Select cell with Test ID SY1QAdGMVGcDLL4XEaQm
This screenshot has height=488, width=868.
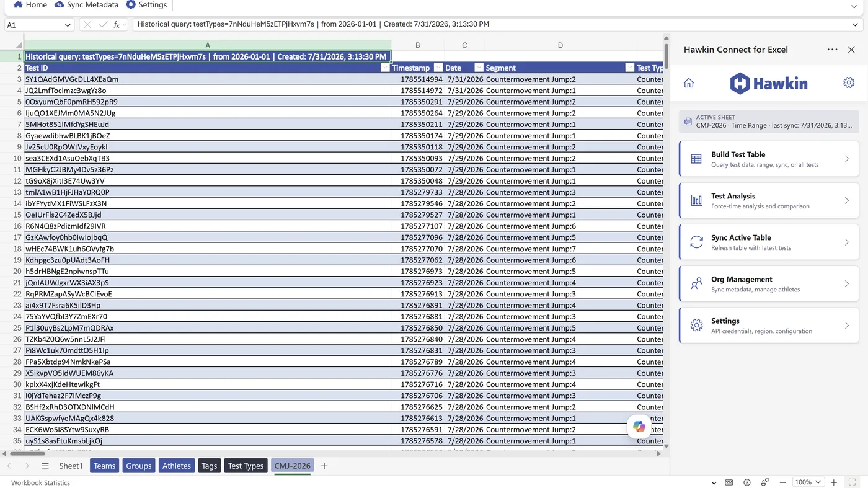(x=208, y=79)
